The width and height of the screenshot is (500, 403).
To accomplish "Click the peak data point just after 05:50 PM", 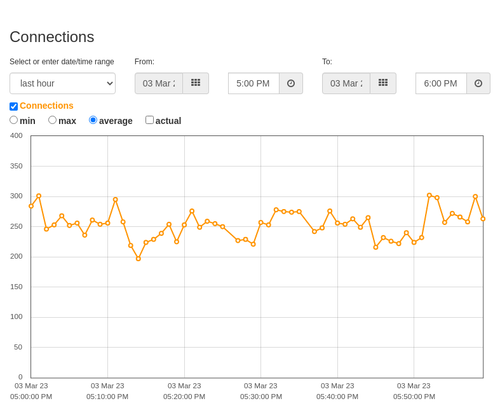I will (x=429, y=195).
